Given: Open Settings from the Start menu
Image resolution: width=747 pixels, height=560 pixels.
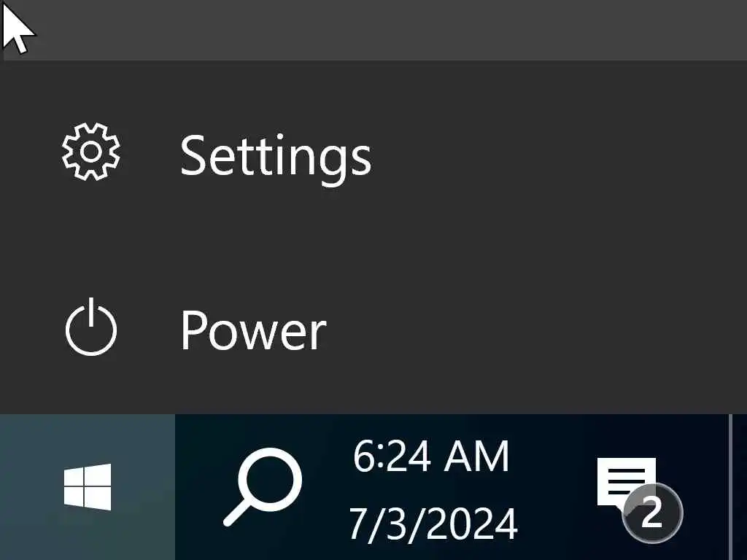Looking at the screenshot, I should [373, 152].
